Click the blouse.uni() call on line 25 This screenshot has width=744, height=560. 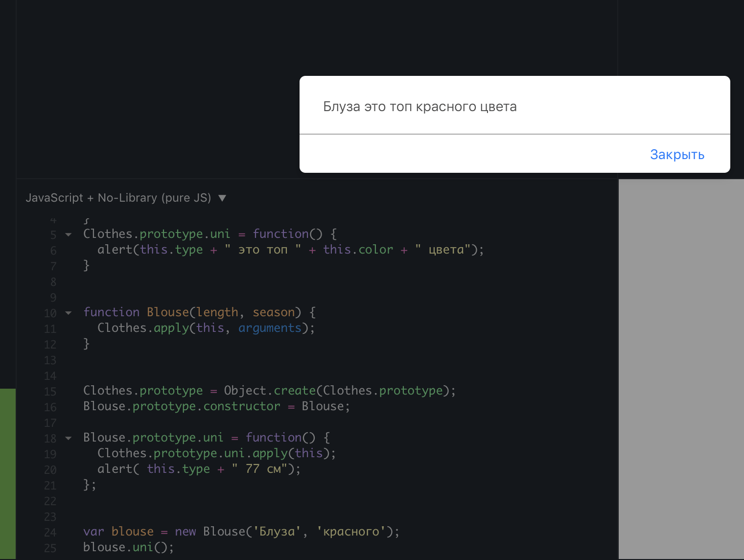pyautogui.click(x=128, y=547)
